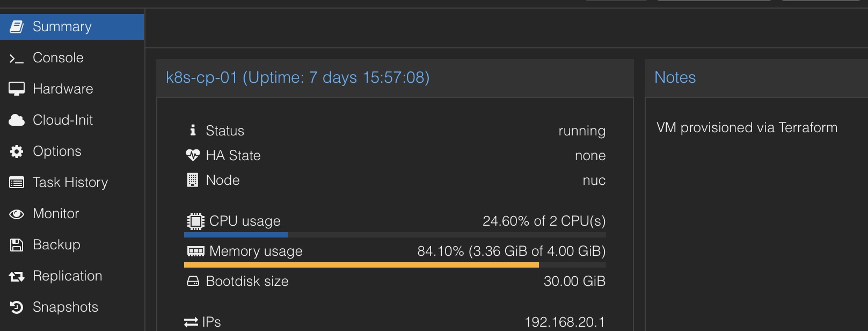Click the CPU usage chip icon
This screenshot has width=868, height=331.
(x=195, y=221)
